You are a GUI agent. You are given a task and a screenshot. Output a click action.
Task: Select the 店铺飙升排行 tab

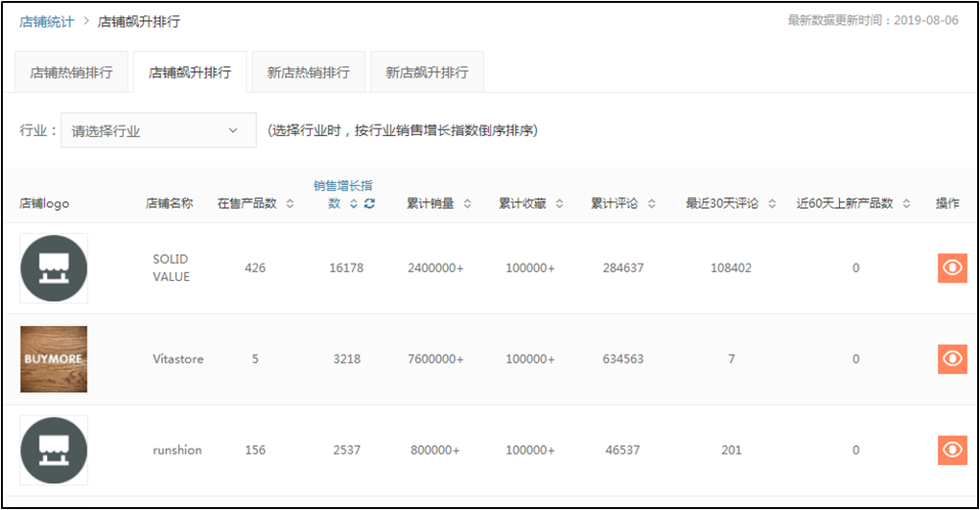click(189, 72)
